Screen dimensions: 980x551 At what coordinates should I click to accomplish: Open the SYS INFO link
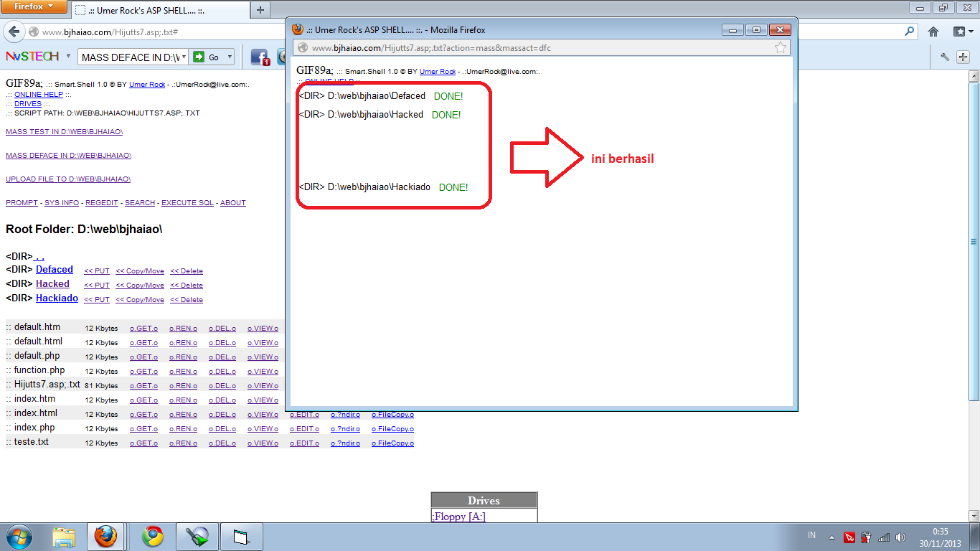[62, 203]
